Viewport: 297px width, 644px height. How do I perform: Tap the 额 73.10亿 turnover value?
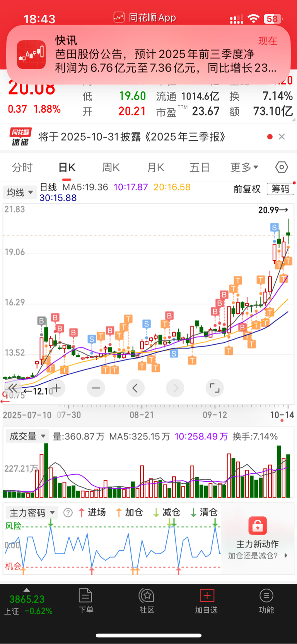coord(261,112)
